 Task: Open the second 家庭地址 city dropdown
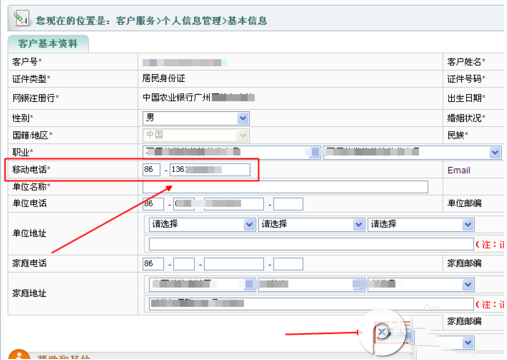pyautogui.click(x=311, y=284)
